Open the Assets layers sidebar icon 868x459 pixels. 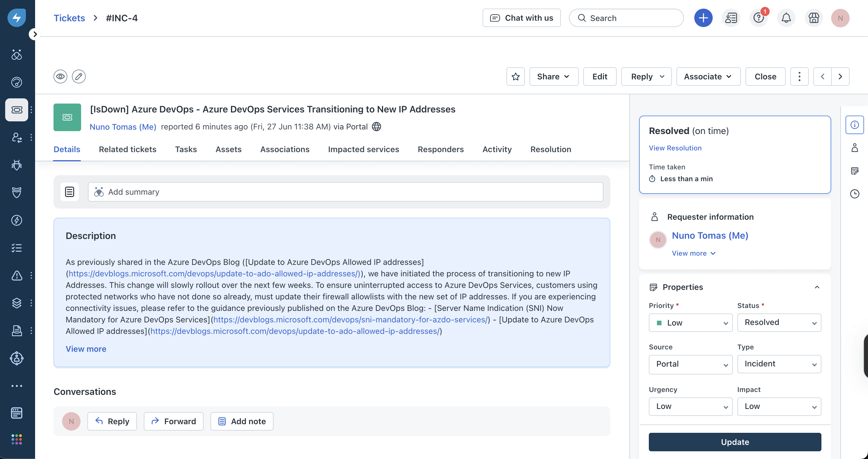16,303
